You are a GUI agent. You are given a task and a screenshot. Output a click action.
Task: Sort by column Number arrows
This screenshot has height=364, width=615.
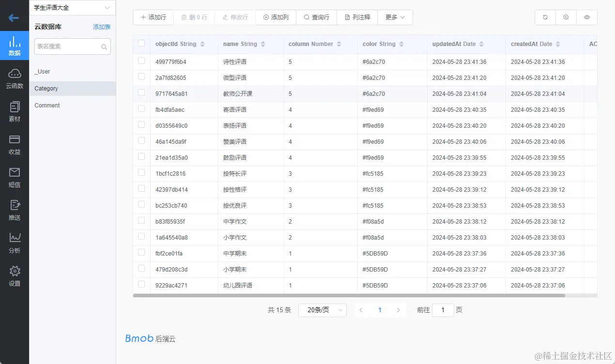pyautogui.click(x=339, y=44)
